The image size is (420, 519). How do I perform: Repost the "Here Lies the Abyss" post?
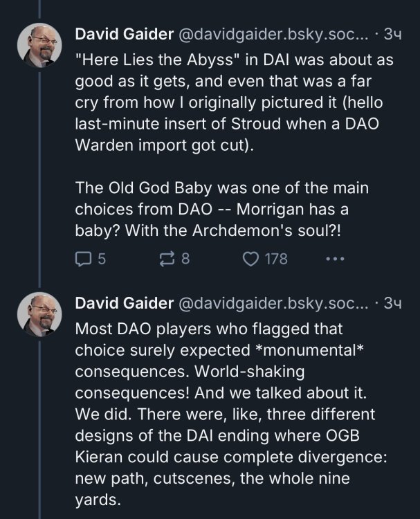click(167, 259)
